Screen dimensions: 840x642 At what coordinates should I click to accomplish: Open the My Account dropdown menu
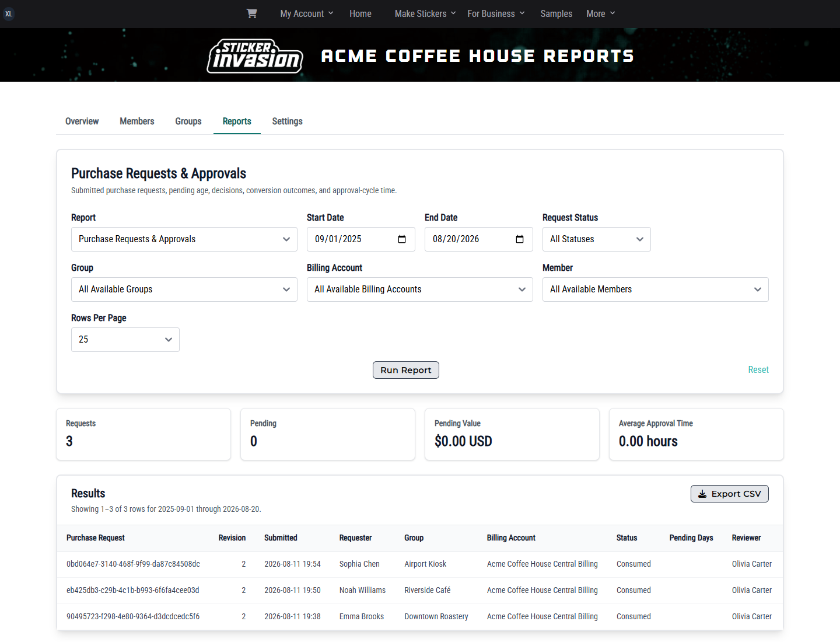[307, 13]
